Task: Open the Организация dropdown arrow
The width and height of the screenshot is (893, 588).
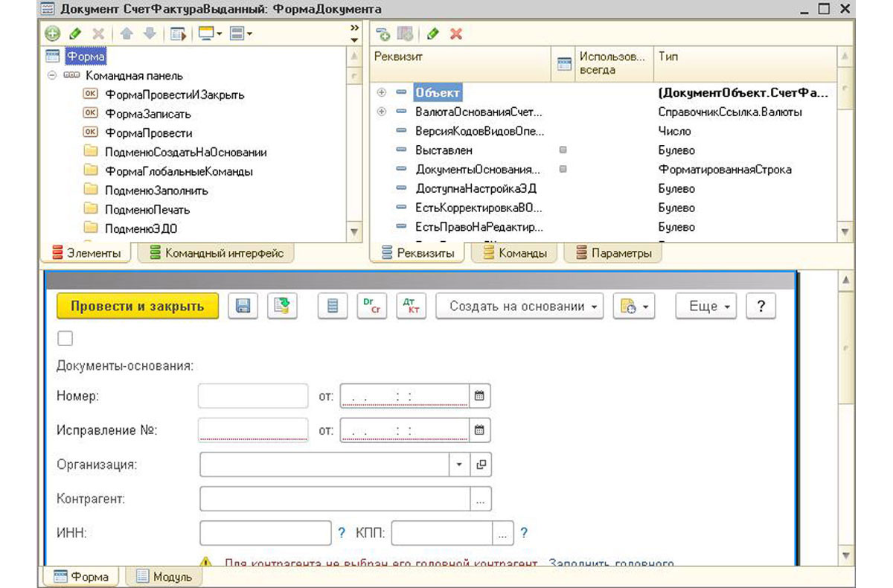Action: pos(459,464)
